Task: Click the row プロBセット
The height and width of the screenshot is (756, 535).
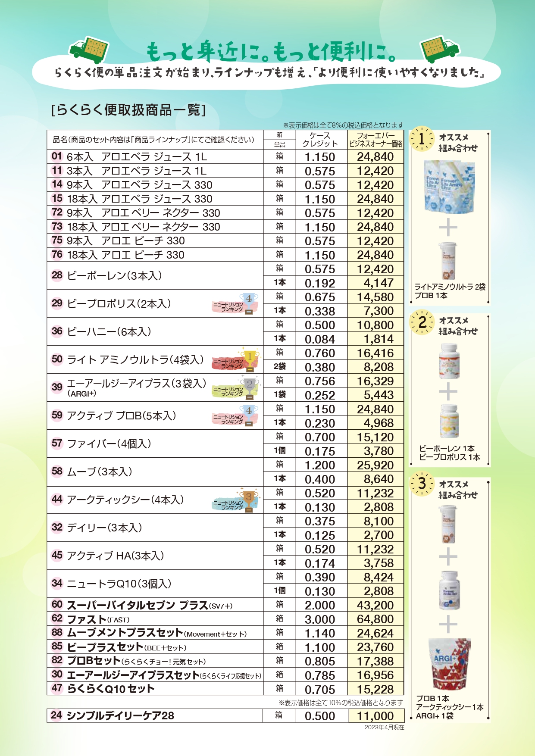Action: pyautogui.click(x=225, y=661)
